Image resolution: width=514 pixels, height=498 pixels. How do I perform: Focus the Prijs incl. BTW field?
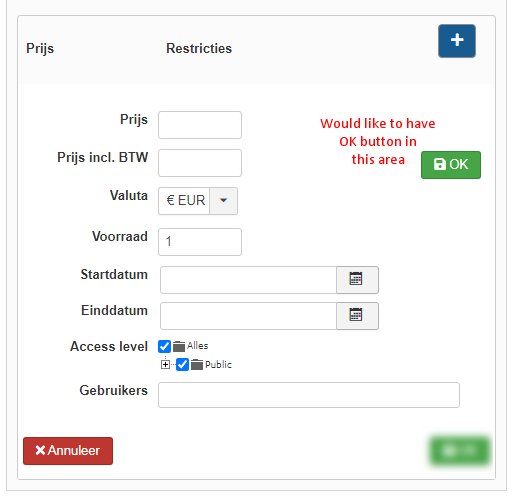(200, 163)
